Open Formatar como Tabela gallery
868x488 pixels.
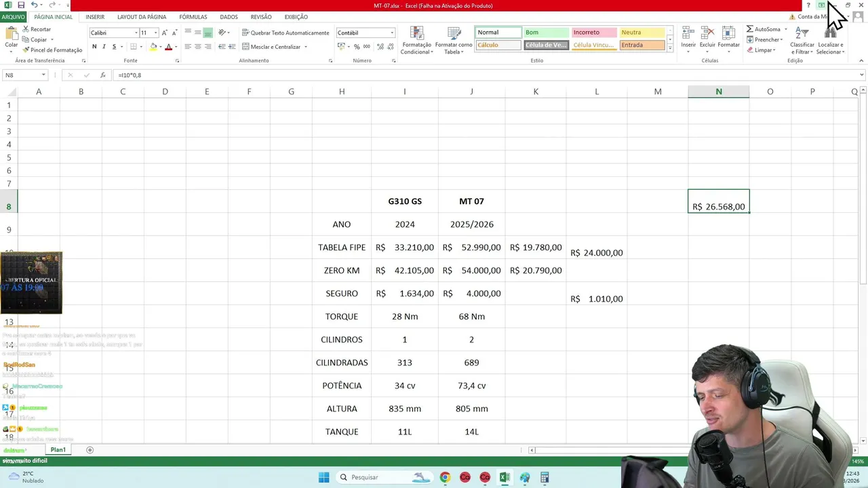click(454, 41)
